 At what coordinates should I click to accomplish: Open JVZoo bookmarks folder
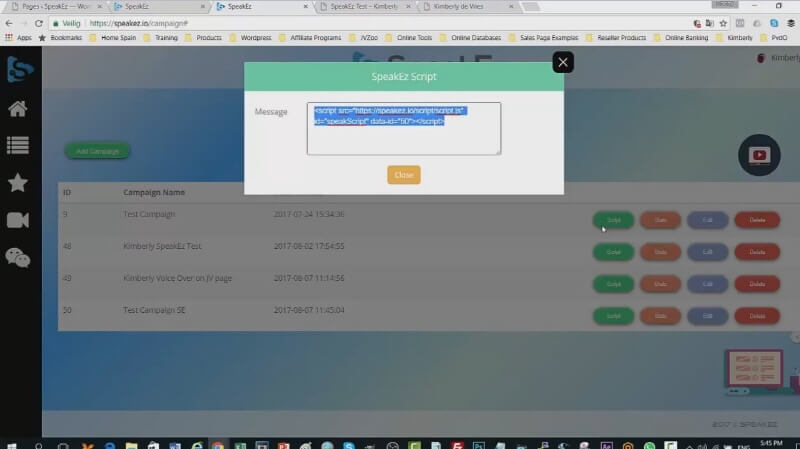364,38
